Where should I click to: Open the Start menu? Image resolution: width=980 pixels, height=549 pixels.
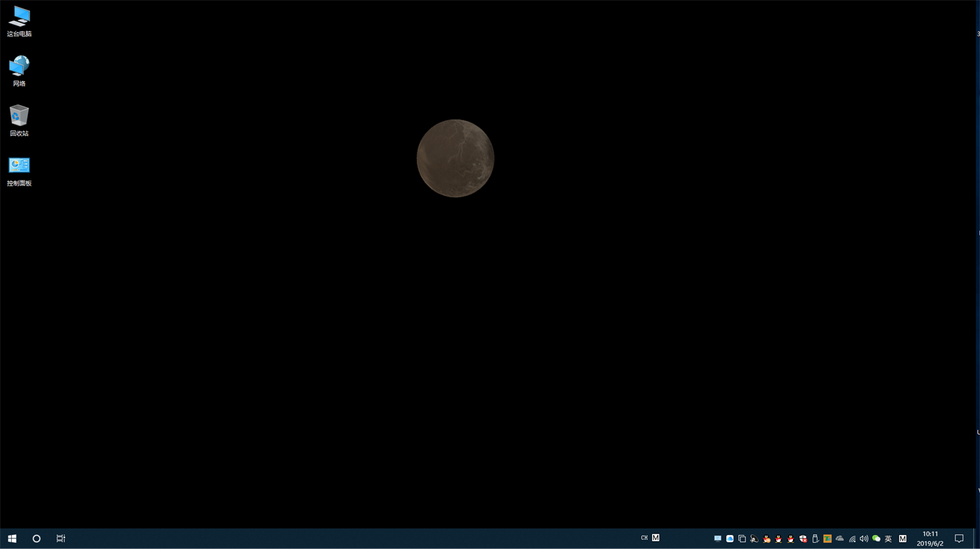13,538
